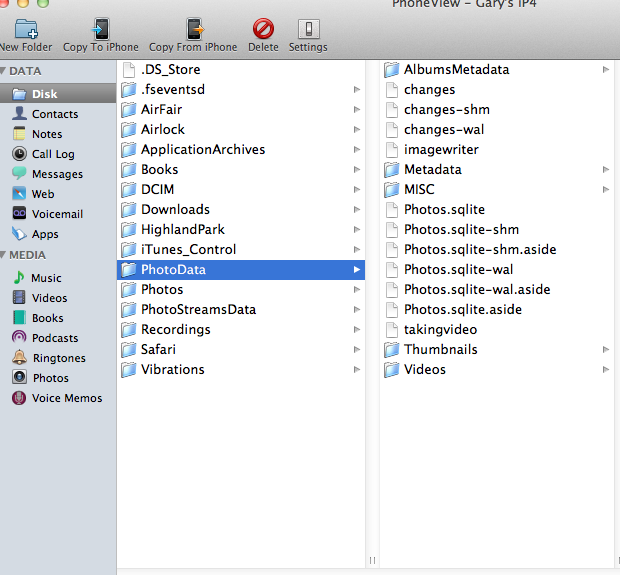Click Copy To iPhone toolbar icon

(100, 29)
